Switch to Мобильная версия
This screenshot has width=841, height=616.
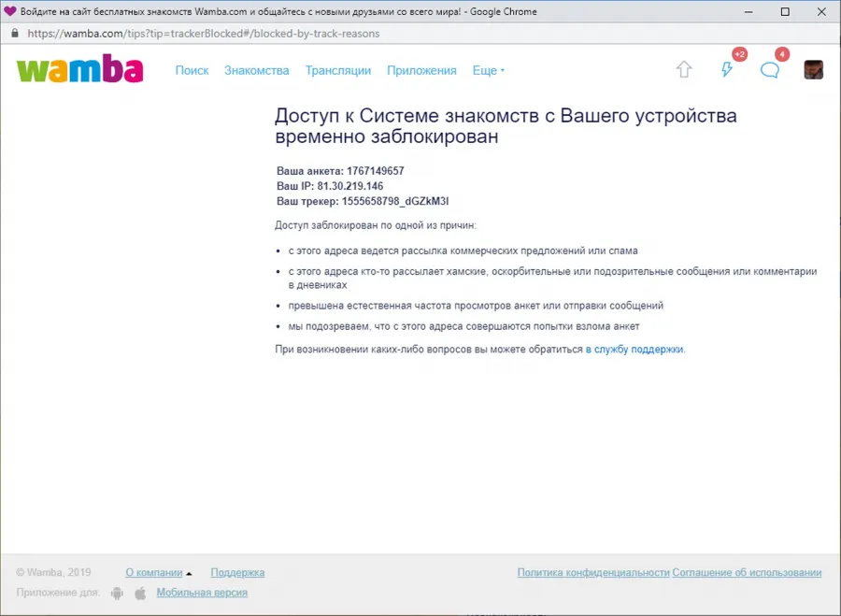click(202, 593)
